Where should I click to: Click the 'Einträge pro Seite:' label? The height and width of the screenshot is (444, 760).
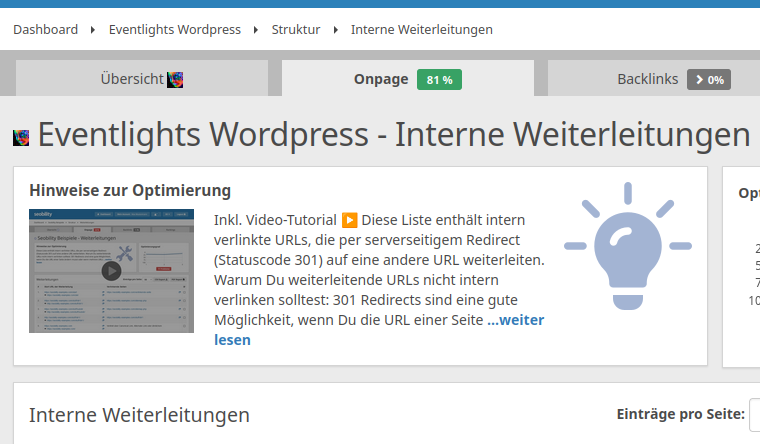(681, 414)
